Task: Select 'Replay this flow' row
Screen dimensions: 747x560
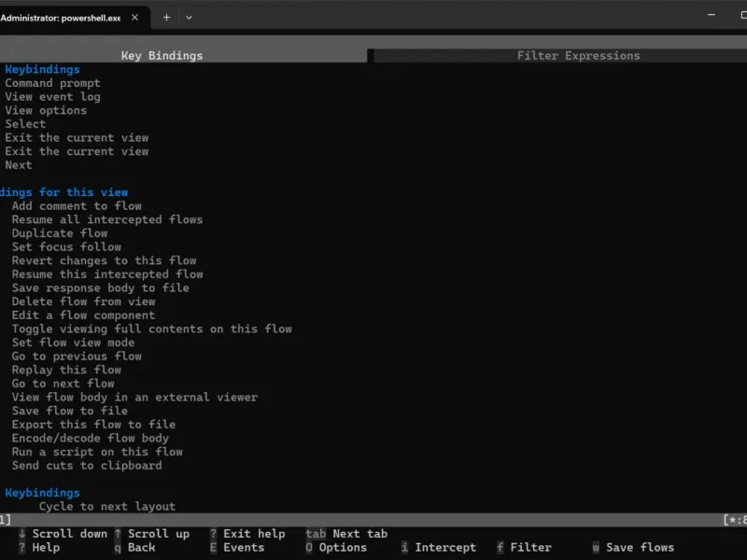Action: [x=66, y=370]
